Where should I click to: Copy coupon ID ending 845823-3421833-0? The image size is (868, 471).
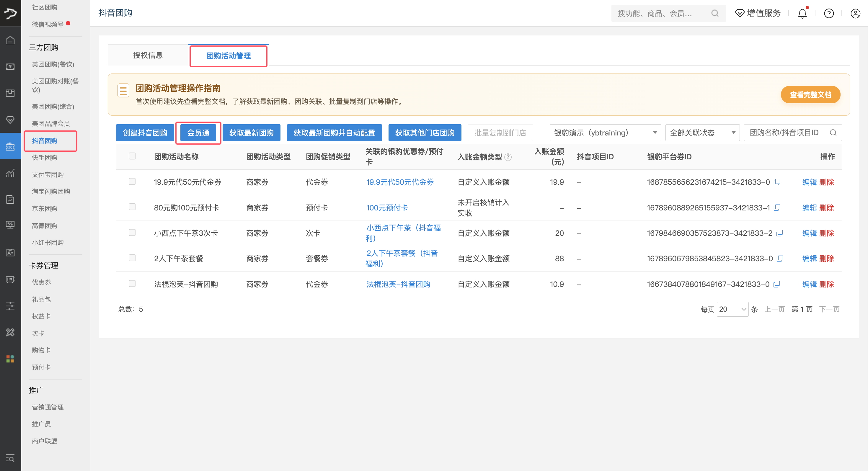780,259
